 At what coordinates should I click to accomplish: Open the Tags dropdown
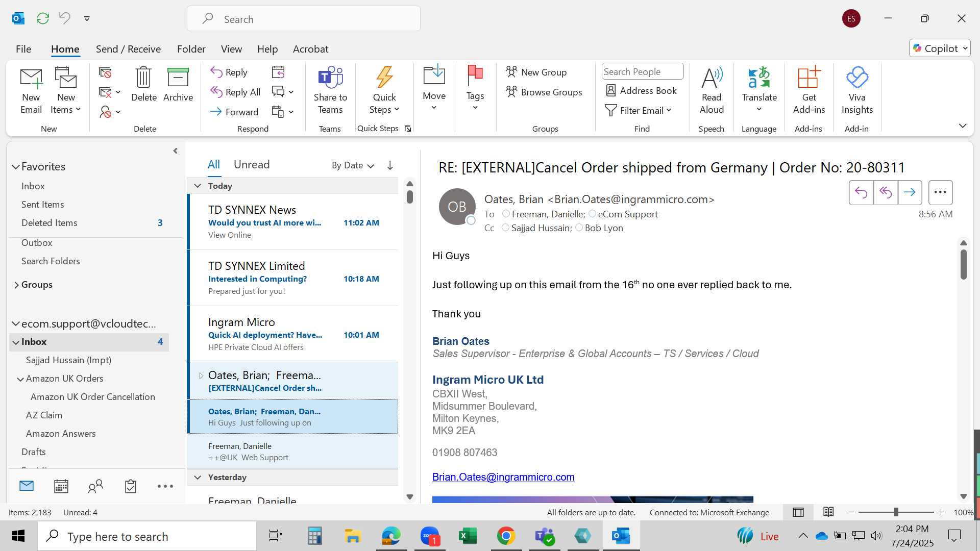[475, 88]
